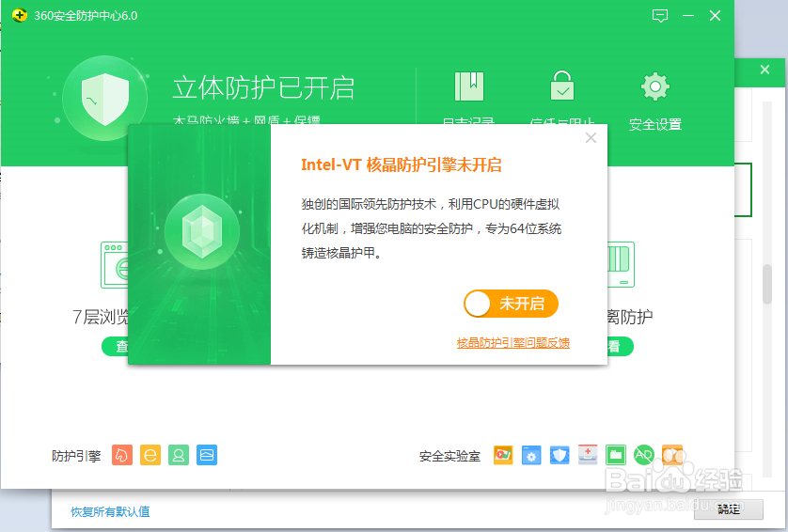This screenshot has width=788, height=532.
Task: Minimize the 360 protection center window
Action: point(688,16)
